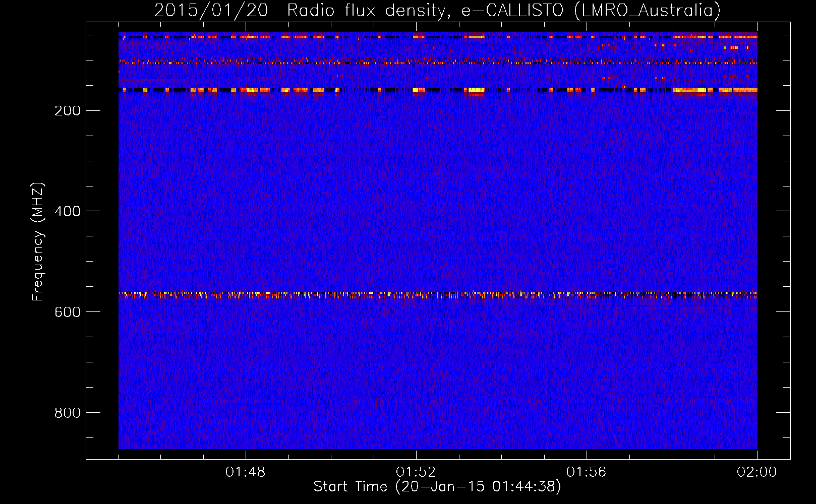Click the 800 frequency tick label
Screen dimensions: 816x504
tap(68, 413)
